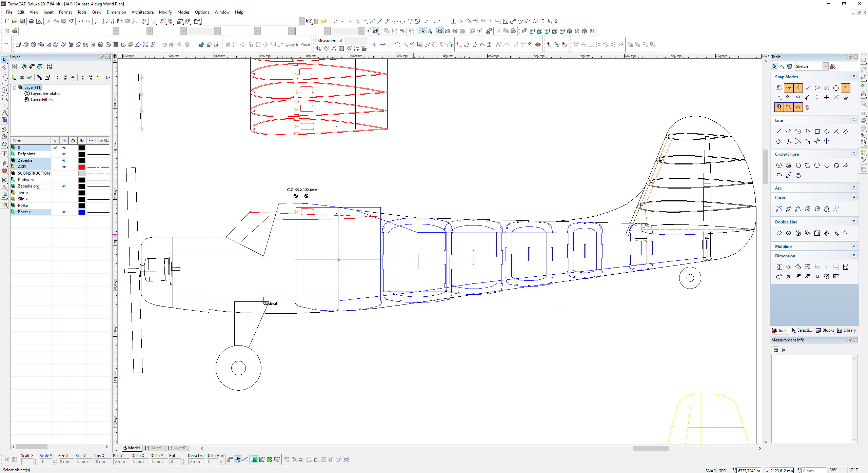
Task: Select the Bezier curve tool in Curve section
Action: tap(798, 209)
